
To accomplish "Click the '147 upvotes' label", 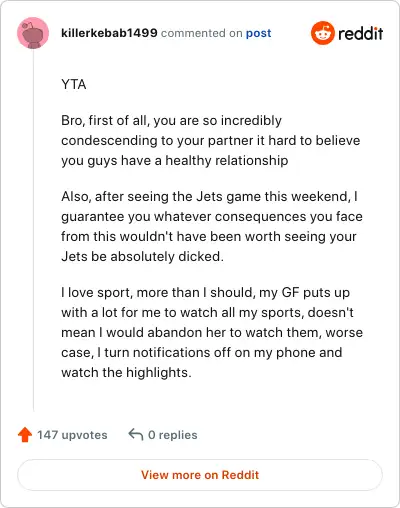I will point(72,435).
